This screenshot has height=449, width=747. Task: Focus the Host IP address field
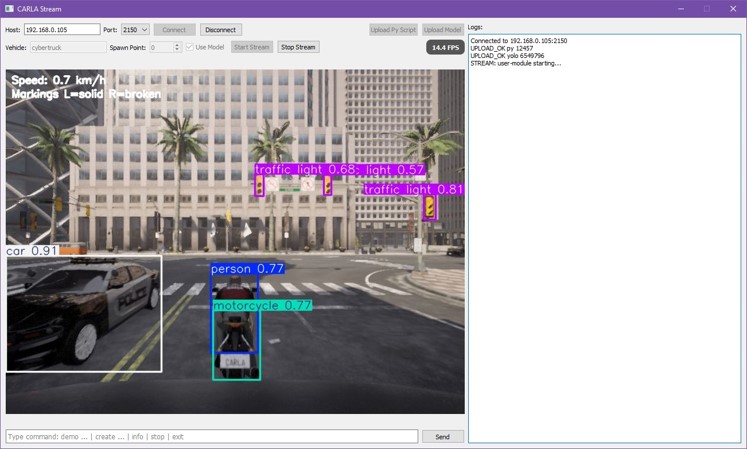[62, 30]
